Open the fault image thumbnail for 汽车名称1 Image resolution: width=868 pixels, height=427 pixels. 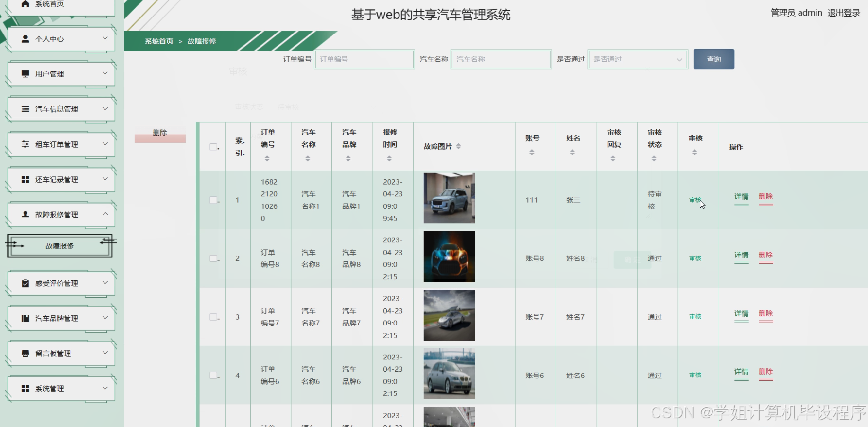click(x=449, y=198)
